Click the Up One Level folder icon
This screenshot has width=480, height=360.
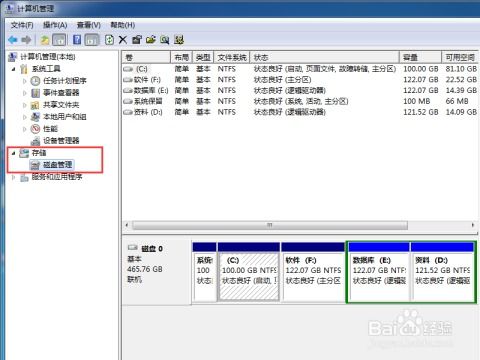pos(45,40)
